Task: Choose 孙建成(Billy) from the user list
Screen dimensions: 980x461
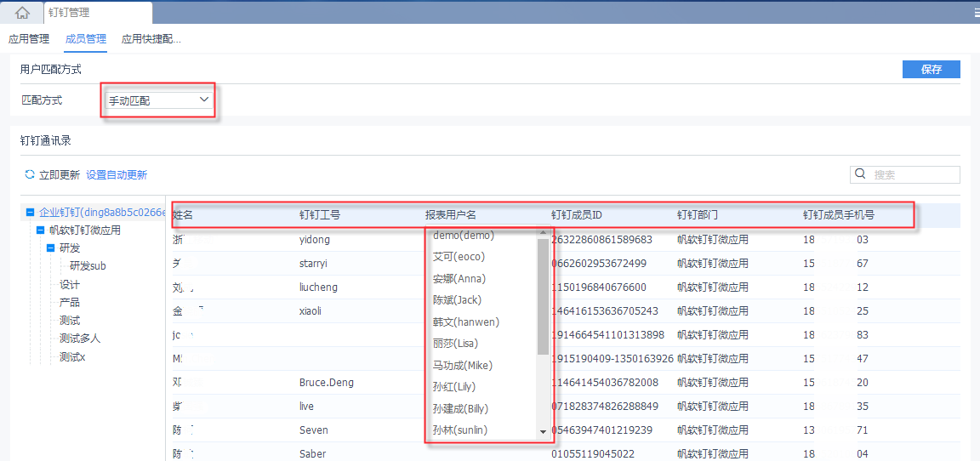Action: click(x=460, y=408)
